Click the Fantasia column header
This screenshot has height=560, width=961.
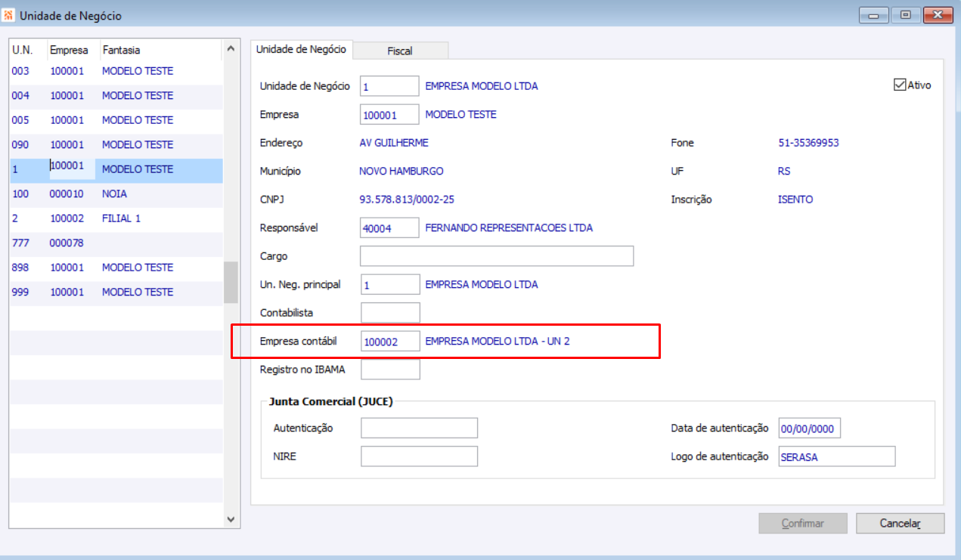(161, 50)
